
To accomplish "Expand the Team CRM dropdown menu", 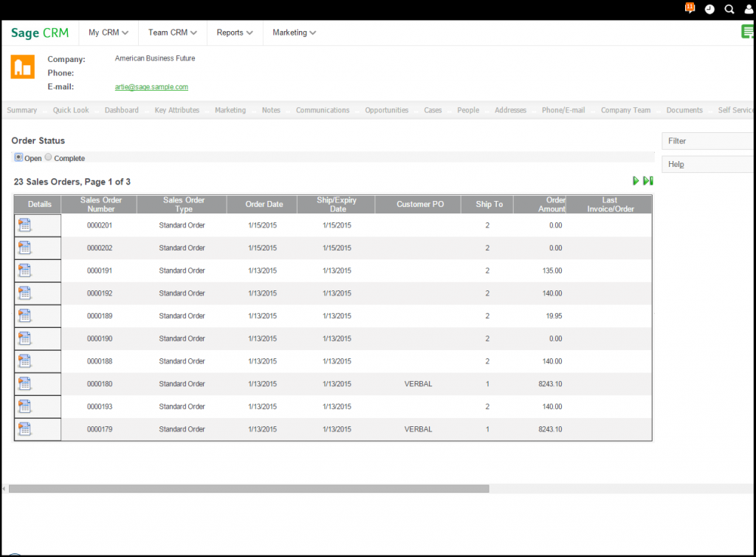I will (x=172, y=33).
